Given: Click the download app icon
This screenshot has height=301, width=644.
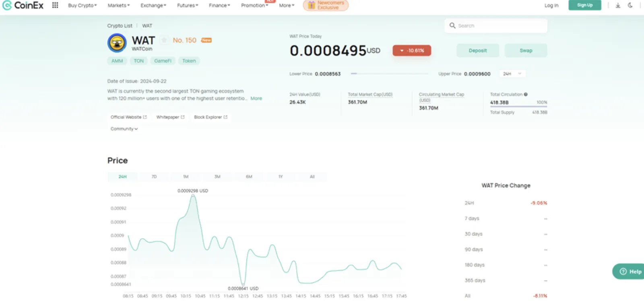Looking at the screenshot, I should click(x=618, y=5).
